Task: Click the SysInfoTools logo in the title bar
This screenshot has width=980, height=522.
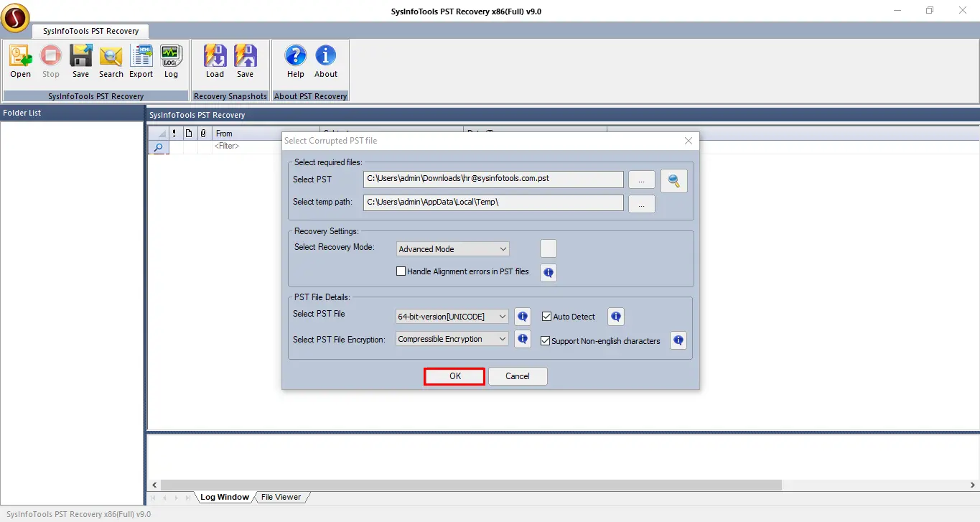Action: (15, 18)
